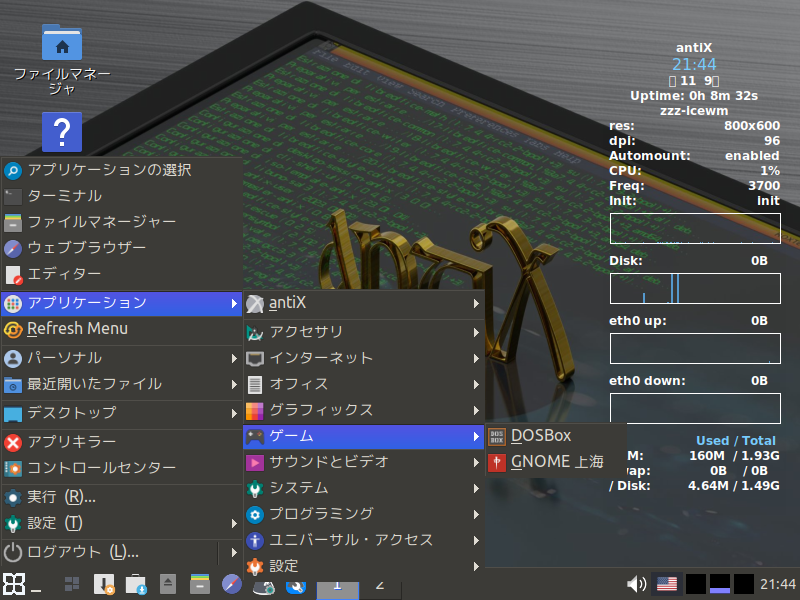The height and width of the screenshot is (600, 800).
Task: Click the 21:44 taskbar clock
Action: point(778,584)
